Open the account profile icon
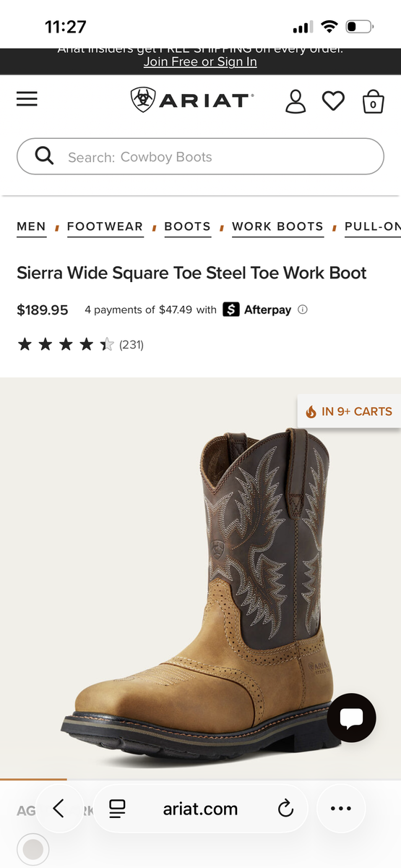 click(296, 101)
